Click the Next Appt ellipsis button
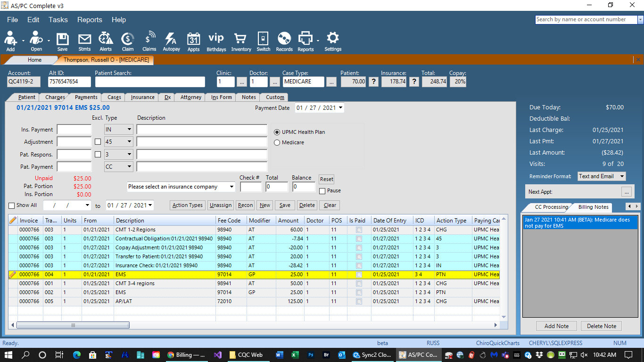644x362 pixels. pyautogui.click(x=627, y=192)
